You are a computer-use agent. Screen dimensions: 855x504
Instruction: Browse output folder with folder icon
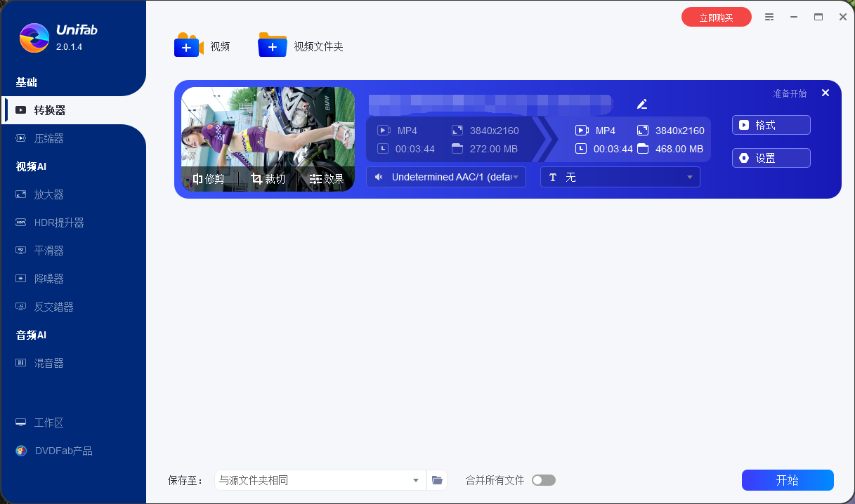coord(437,480)
